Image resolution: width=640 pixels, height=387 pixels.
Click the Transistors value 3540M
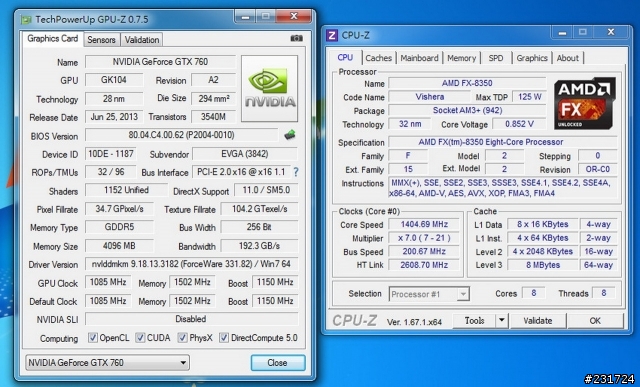pos(213,116)
